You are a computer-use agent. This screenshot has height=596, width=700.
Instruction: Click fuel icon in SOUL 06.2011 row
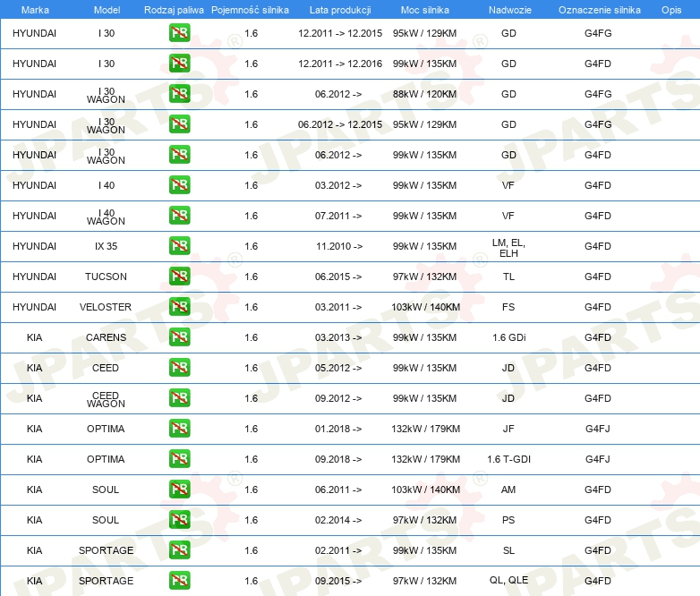tap(179, 490)
